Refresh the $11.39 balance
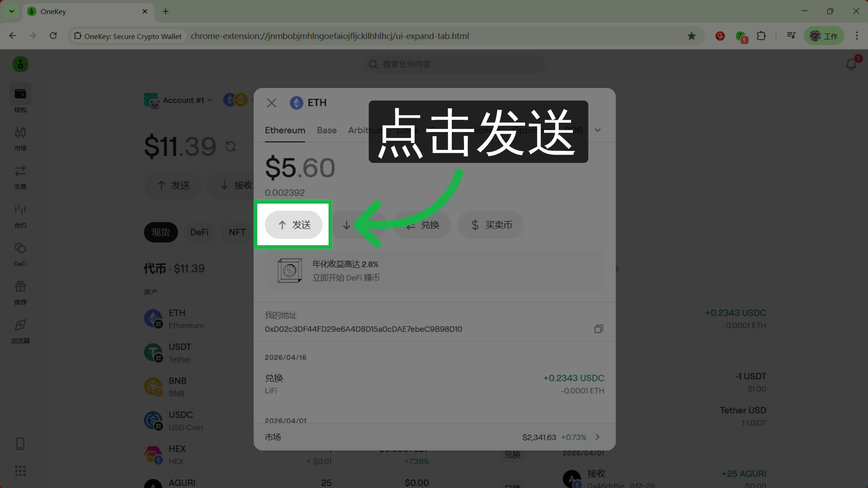 [x=231, y=147]
